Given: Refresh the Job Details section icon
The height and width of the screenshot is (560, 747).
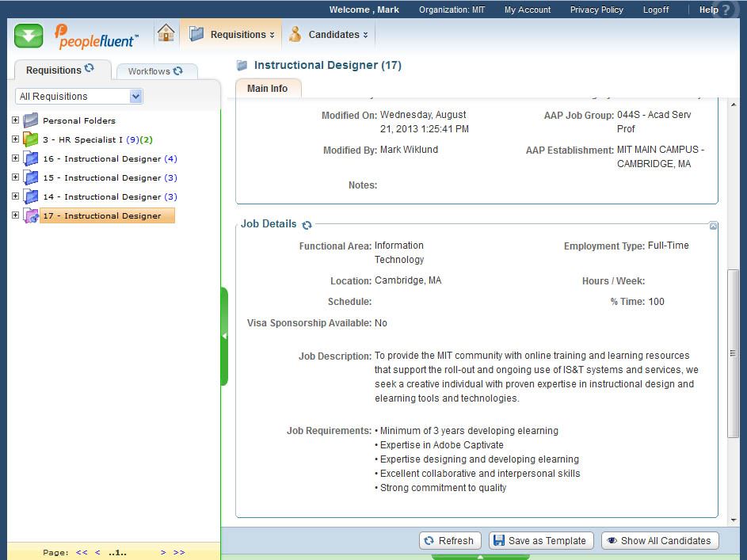Looking at the screenshot, I should [x=307, y=225].
